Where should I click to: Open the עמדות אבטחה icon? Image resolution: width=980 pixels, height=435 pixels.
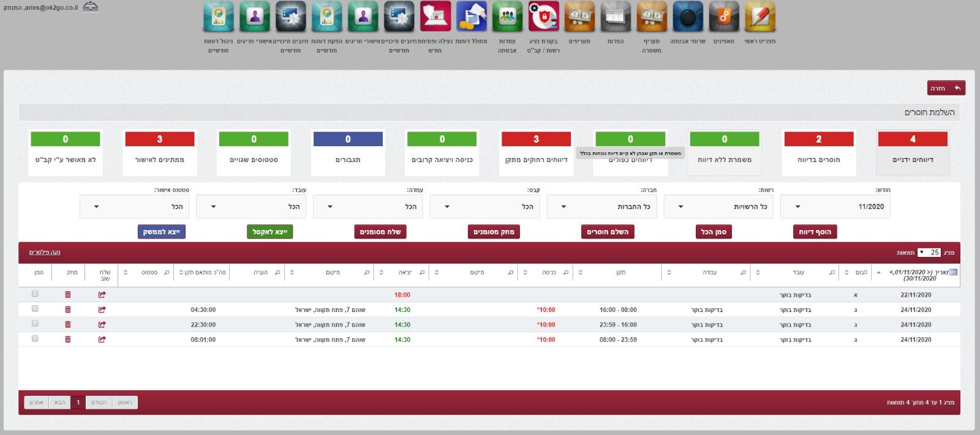(507, 17)
